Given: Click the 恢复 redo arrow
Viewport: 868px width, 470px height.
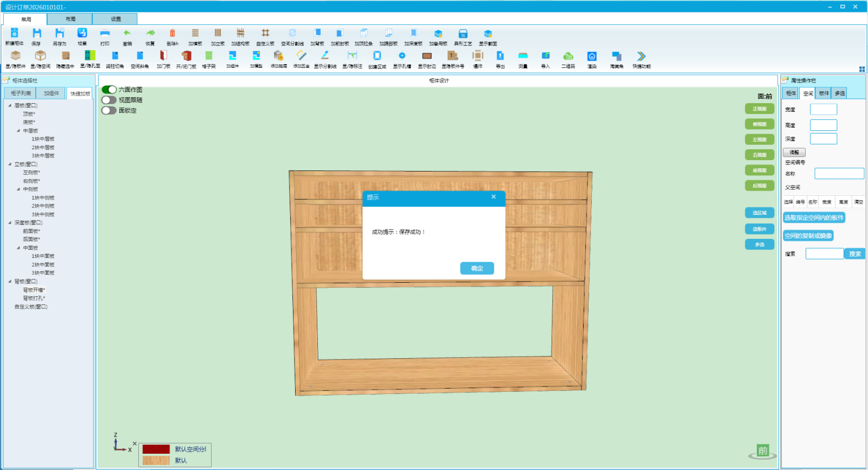Looking at the screenshot, I should (150, 34).
